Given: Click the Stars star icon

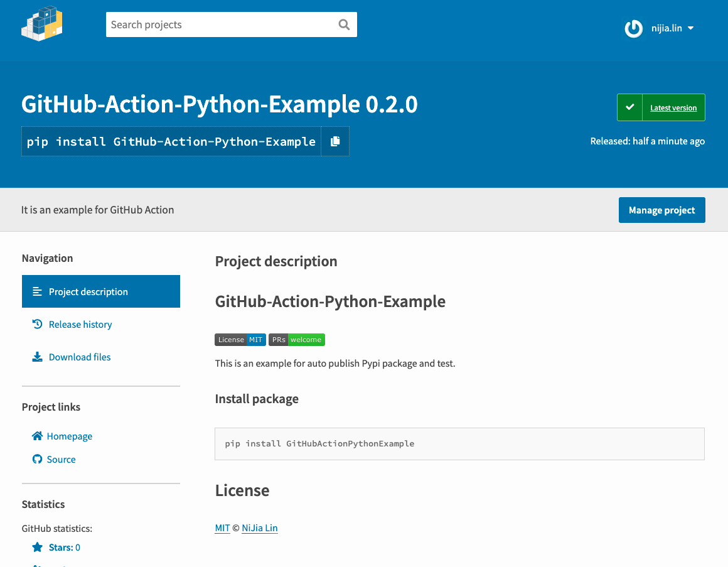Looking at the screenshot, I should tap(38, 547).
